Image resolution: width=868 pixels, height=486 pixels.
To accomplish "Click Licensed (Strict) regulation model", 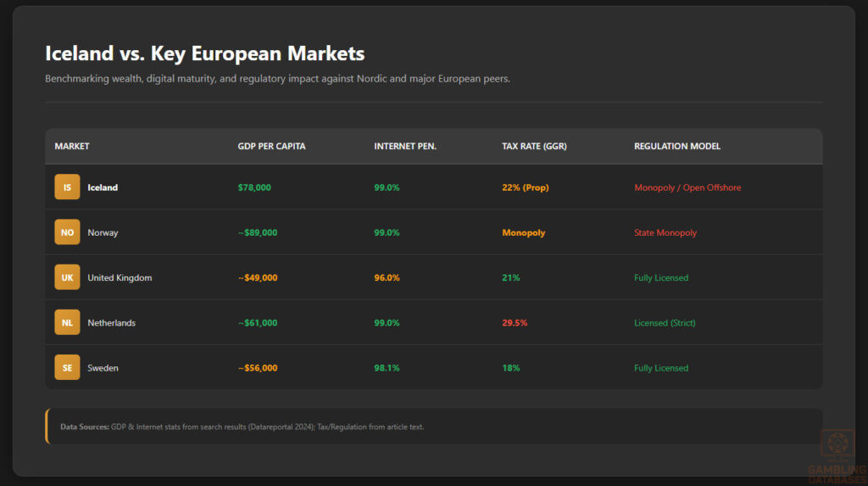I will tap(665, 322).
